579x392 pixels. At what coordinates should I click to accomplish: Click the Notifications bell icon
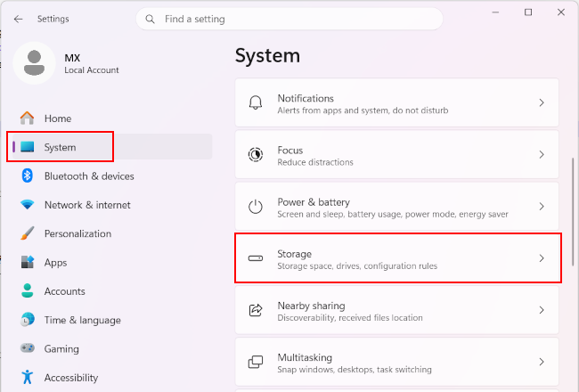tap(256, 102)
